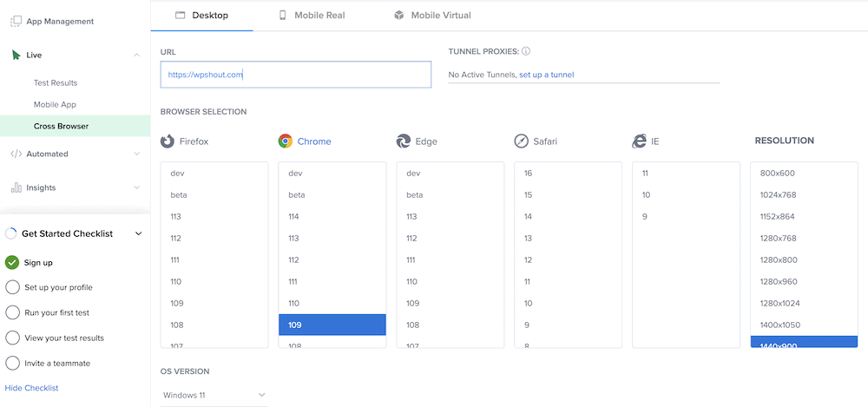Select IE version 9
The height and width of the screenshot is (407, 868).
point(686,216)
